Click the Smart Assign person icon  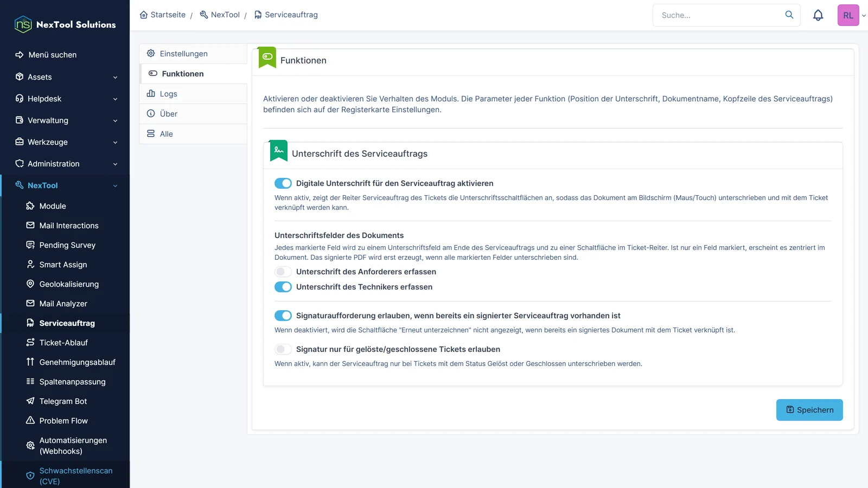pos(30,264)
